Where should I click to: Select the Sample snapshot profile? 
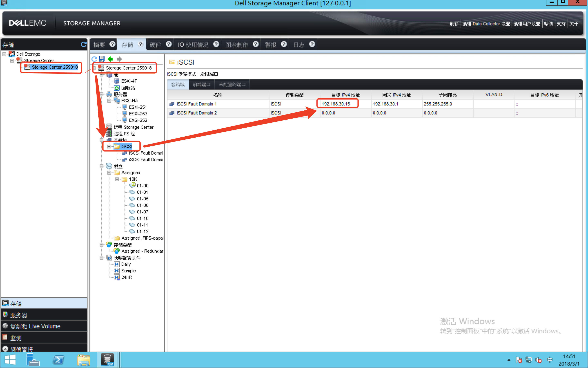point(128,271)
